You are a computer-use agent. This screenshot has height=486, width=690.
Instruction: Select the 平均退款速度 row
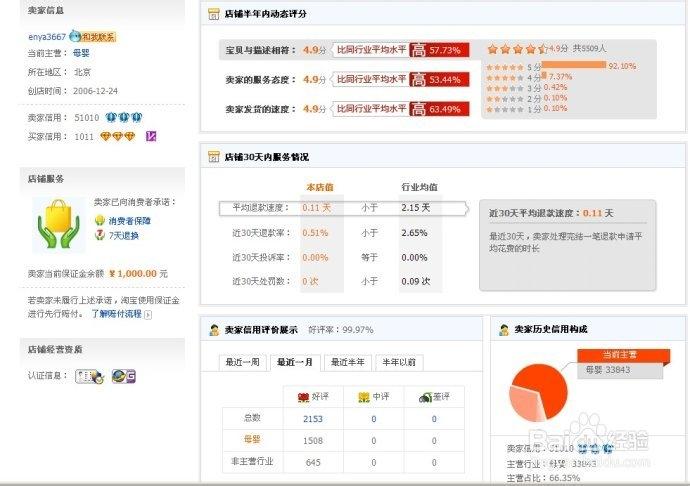343,208
